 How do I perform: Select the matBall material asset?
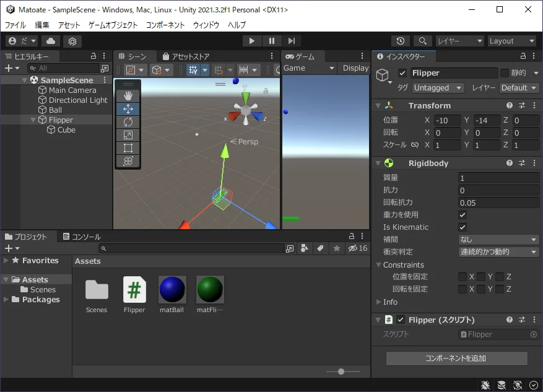click(x=172, y=295)
